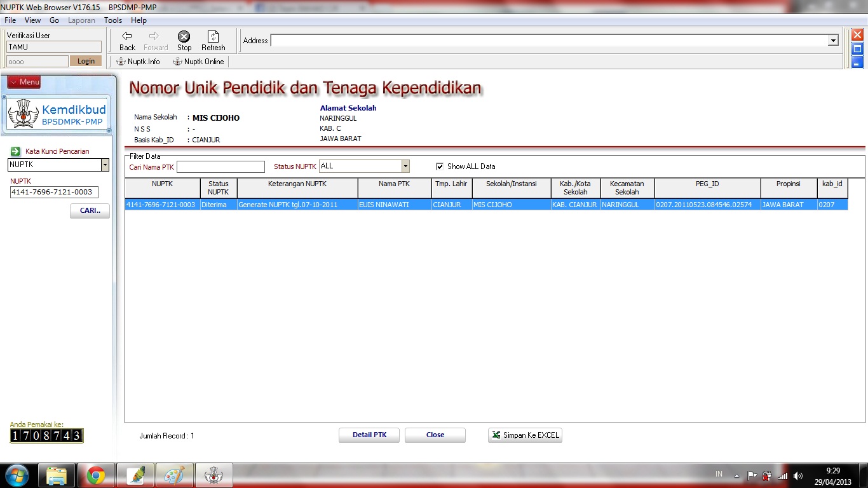Open the Nuptk.Info shortcut
This screenshot has width=868, height=488.
tap(138, 62)
